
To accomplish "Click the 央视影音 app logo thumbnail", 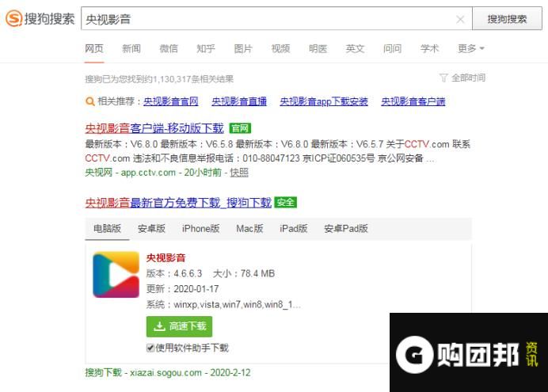I will (x=116, y=275).
